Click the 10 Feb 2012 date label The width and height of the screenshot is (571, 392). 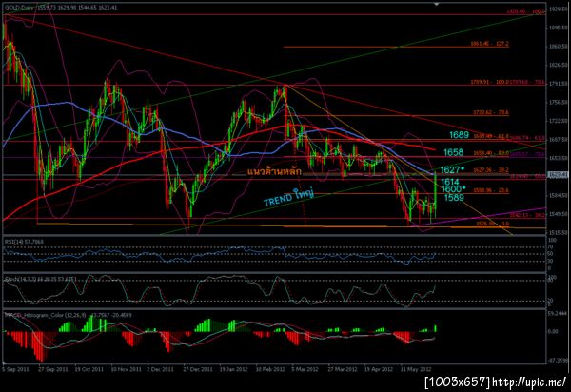click(270, 369)
